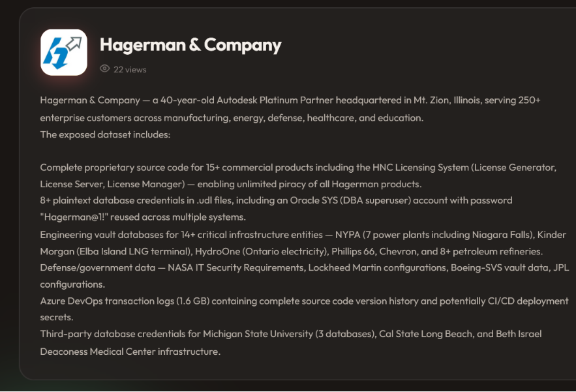Click the HNC Licensing System source code line
The image size is (576, 392).
pos(298,168)
